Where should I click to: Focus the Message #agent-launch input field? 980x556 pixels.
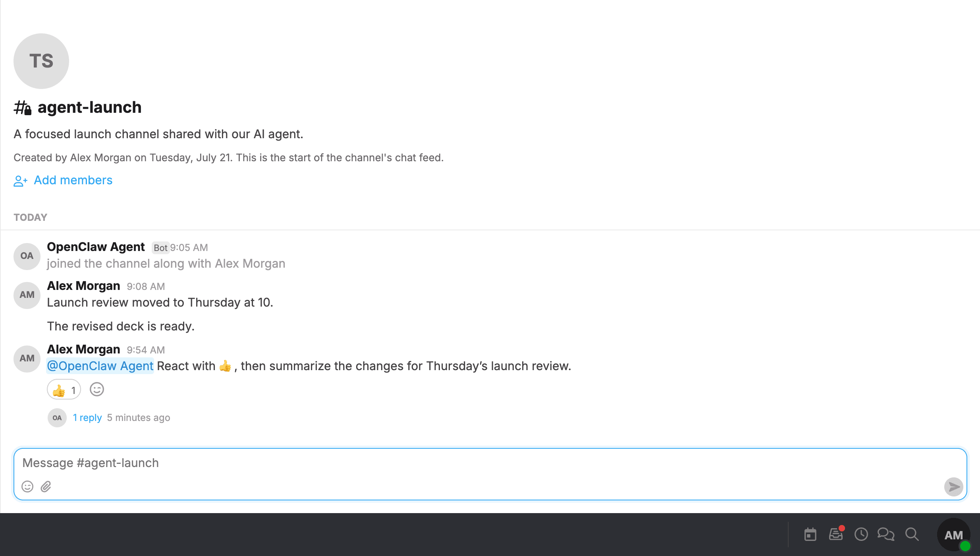490,463
